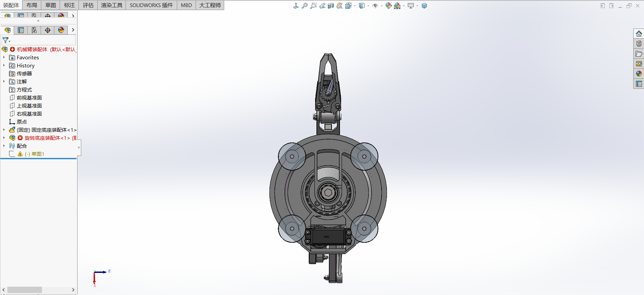644x295 pixels.
Task: Switch to ConfigurationManager tab above the filter
Action: (x=34, y=30)
